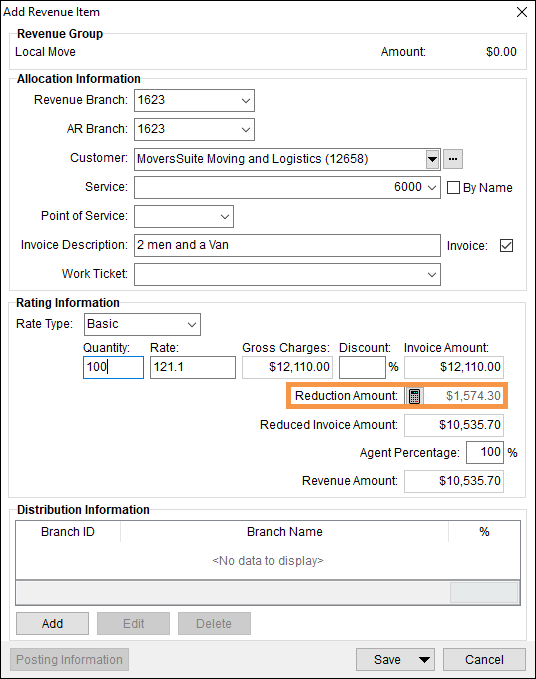Screen dimensions: 536x679
Task: Open the Revenue Branch dropdown
Action: click(246, 100)
